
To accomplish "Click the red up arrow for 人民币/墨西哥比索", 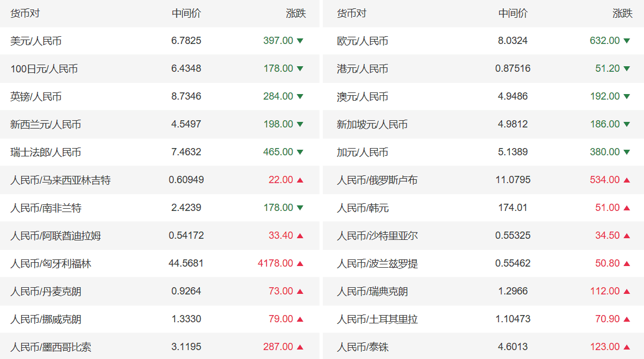I will click(x=300, y=347).
